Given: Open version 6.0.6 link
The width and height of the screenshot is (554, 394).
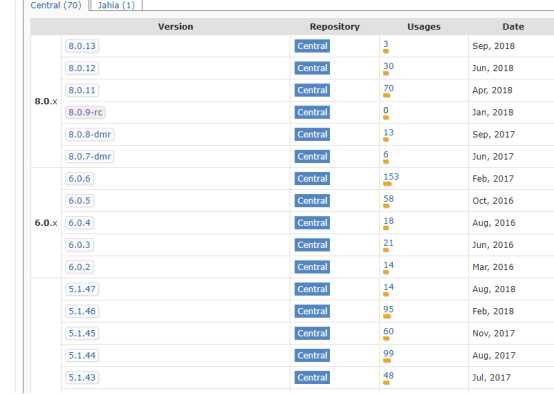Looking at the screenshot, I should tap(79, 179).
